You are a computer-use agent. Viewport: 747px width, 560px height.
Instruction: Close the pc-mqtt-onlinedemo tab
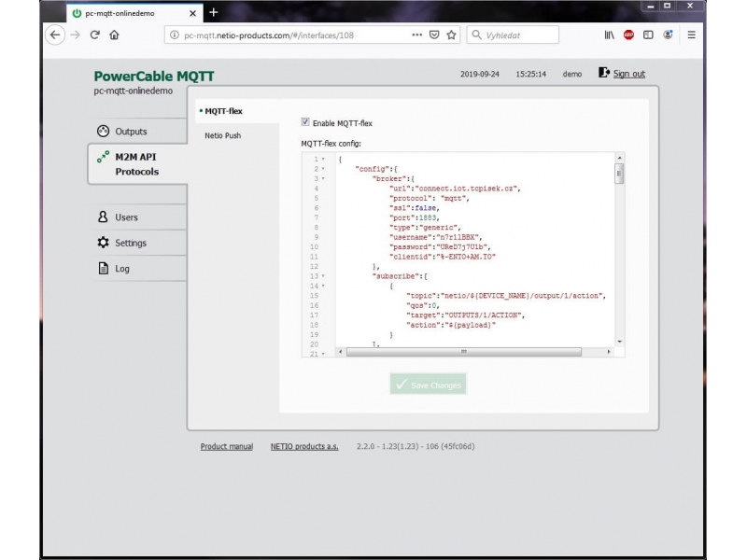click(192, 13)
